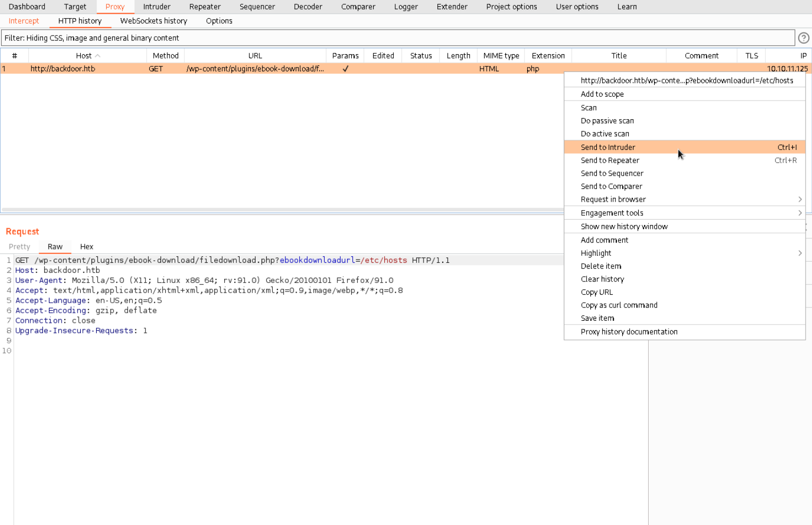Choose Delete item entry
Image resolution: width=812 pixels, height=525 pixels.
point(684,266)
